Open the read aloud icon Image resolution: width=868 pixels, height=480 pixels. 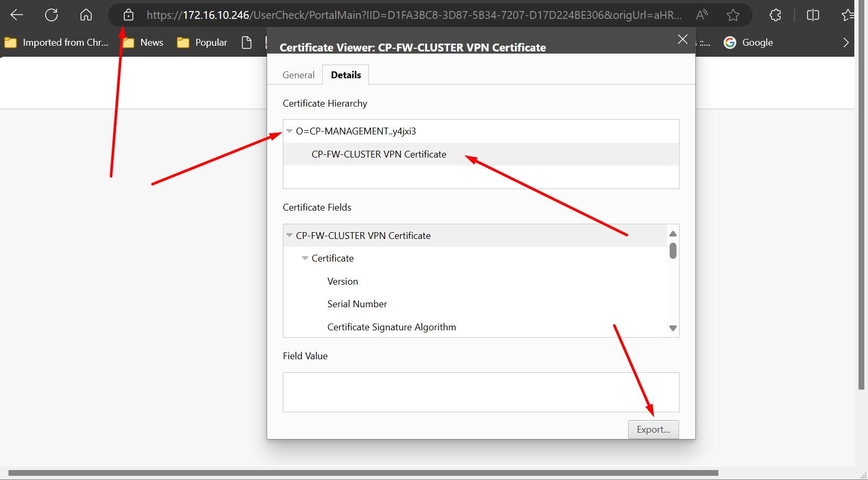coord(702,15)
